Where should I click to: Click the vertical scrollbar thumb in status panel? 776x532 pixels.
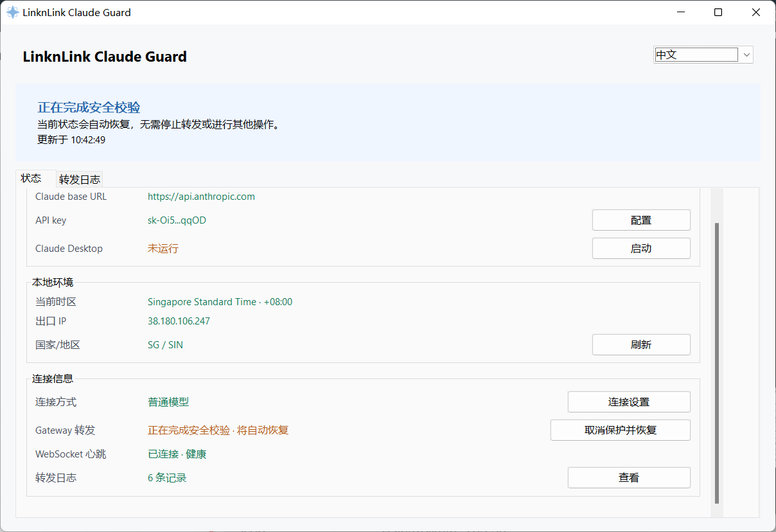pos(717,363)
